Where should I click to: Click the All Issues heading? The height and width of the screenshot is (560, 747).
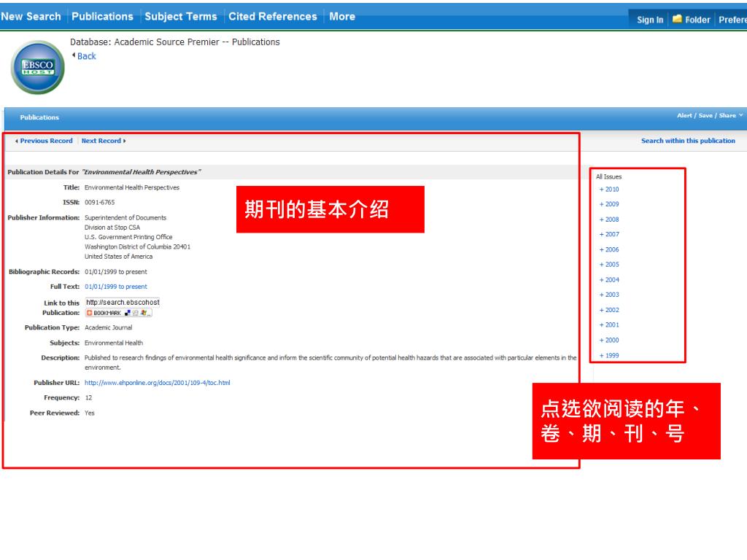tap(609, 176)
